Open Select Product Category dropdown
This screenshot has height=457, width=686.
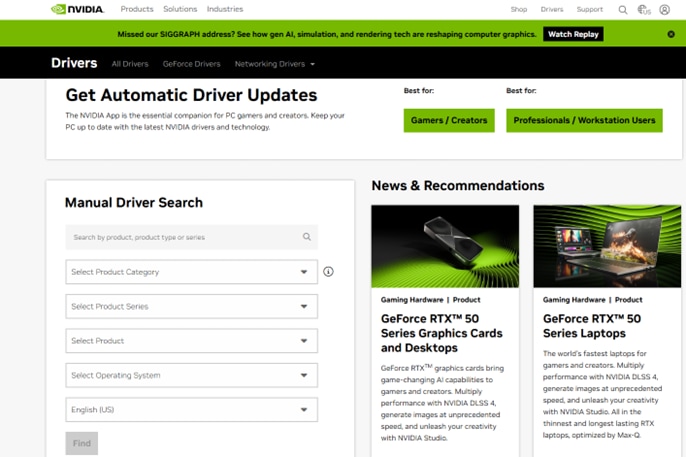click(192, 272)
